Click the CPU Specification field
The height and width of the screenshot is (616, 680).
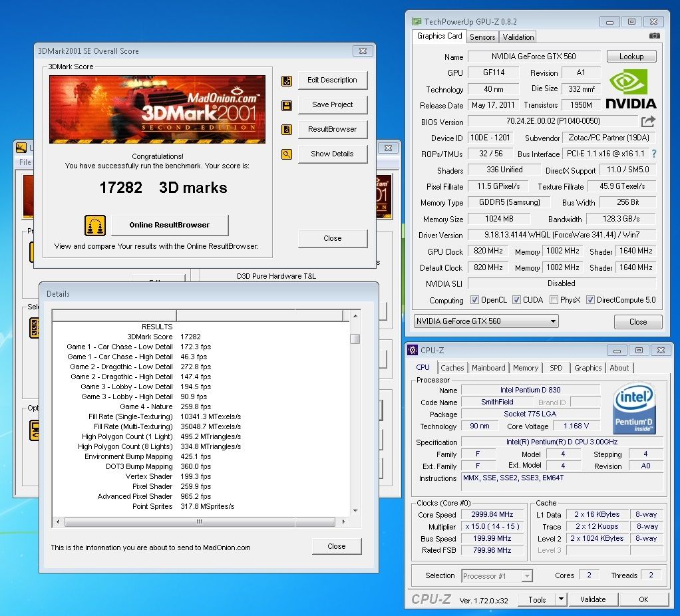pos(562,442)
